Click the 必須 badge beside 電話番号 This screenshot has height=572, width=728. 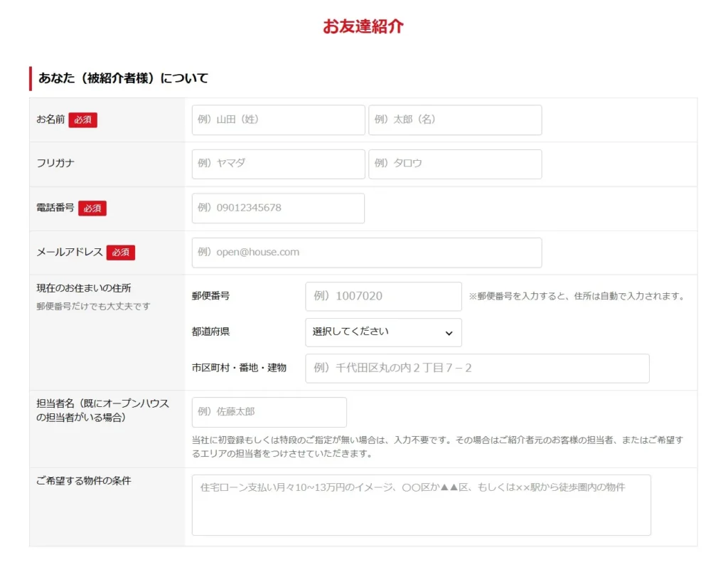(92, 208)
